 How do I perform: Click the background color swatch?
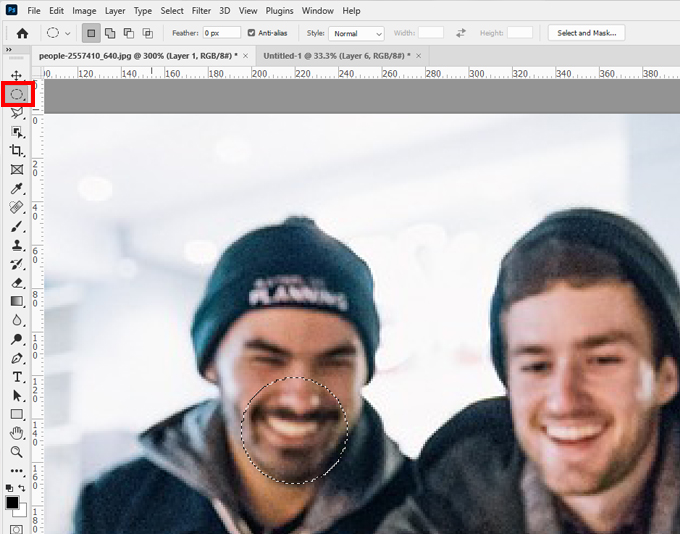point(22,512)
